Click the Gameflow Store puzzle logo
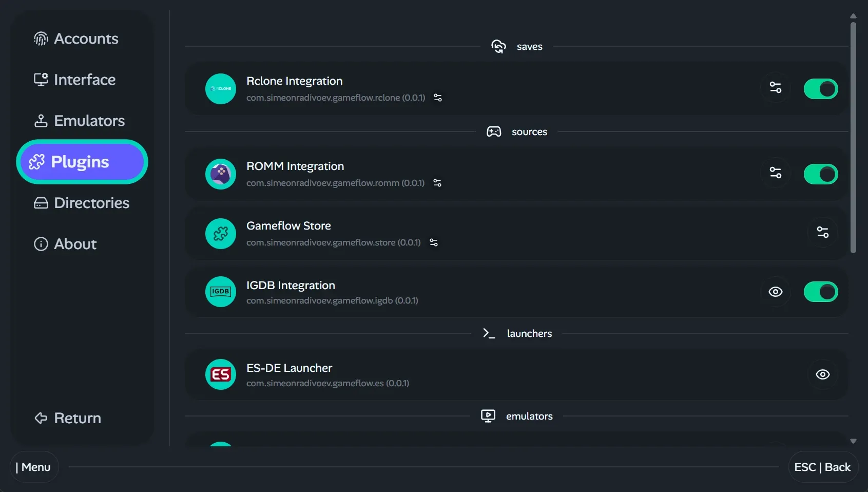 tap(221, 234)
